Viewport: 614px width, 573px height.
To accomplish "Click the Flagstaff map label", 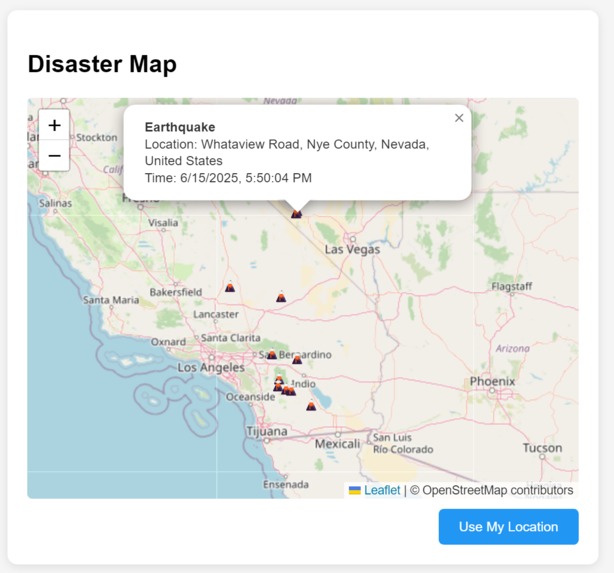I will point(511,286).
